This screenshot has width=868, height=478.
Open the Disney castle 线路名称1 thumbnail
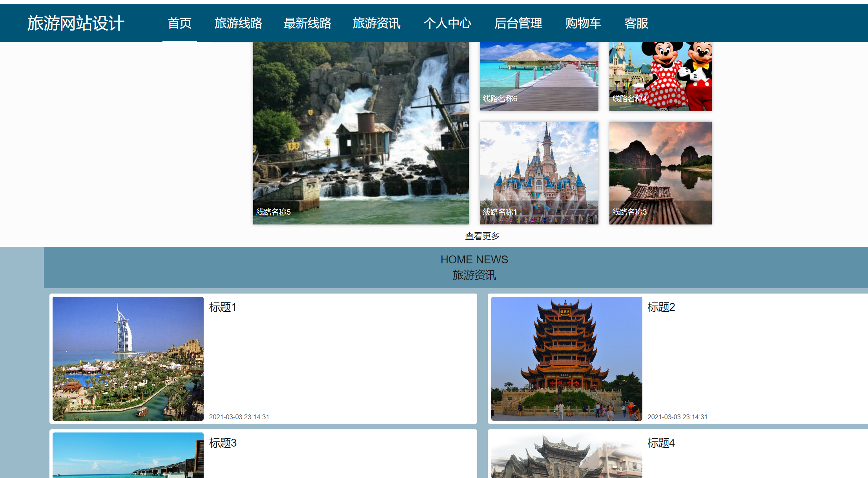(x=539, y=173)
